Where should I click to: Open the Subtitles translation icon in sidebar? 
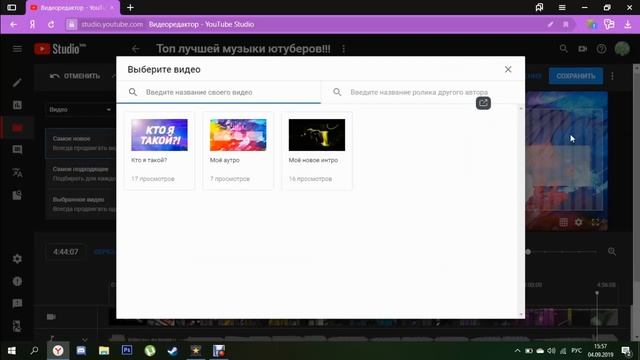[x=17, y=173]
